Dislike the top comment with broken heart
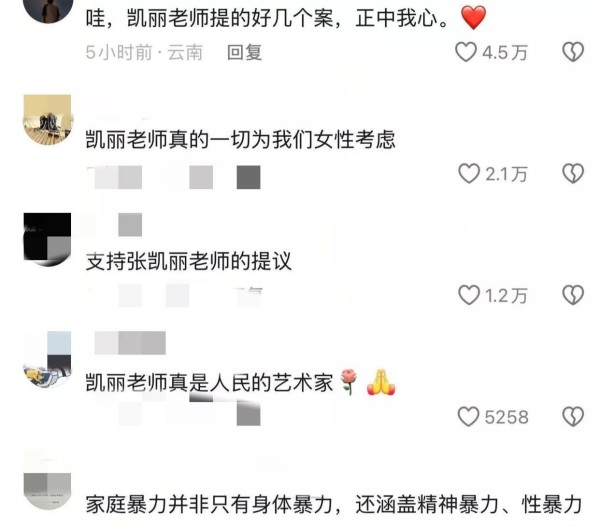This screenshot has width=600, height=527. (573, 52)
